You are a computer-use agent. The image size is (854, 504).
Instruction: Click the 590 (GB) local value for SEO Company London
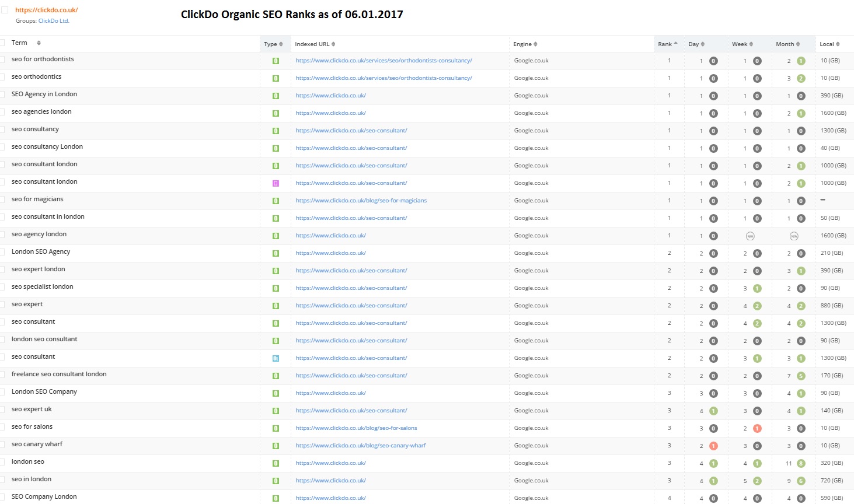[832, 498]
